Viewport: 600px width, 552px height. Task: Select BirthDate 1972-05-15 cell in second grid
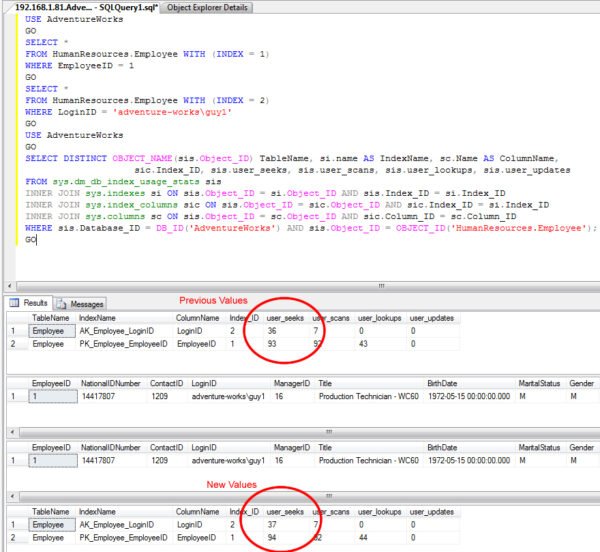point(469,396)
